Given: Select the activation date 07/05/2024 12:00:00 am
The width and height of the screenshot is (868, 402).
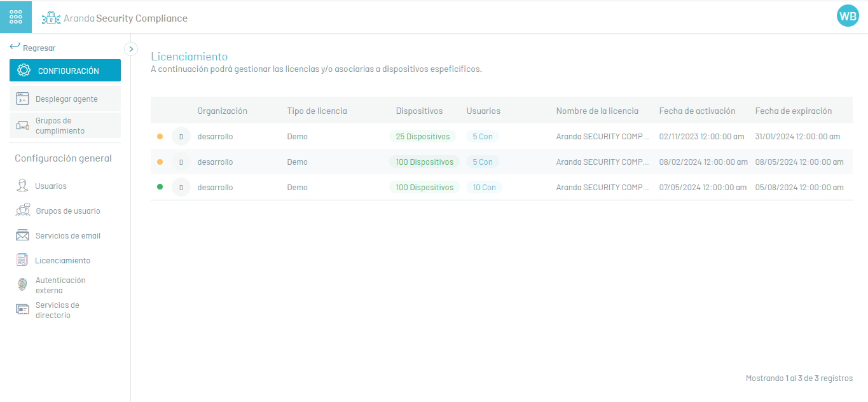Looking at the screenshot, I should tap(703, 187).
